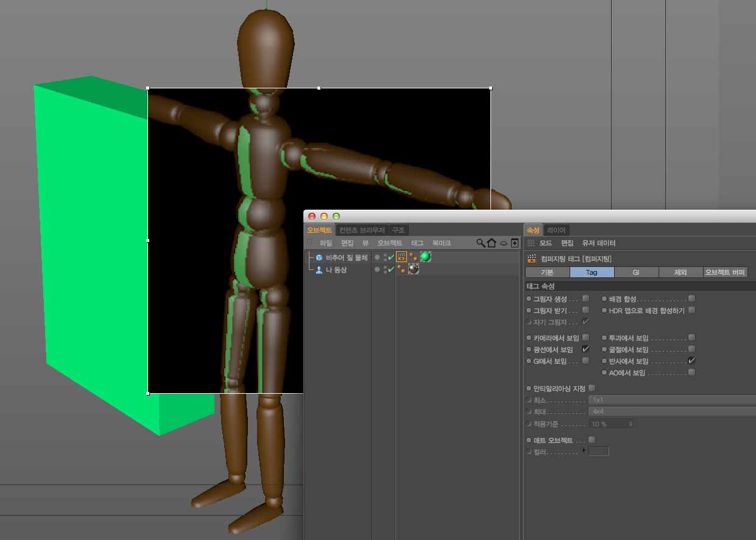Select the brown material tag on 나 동상
The image size is (756, 540).
point(414,269)
